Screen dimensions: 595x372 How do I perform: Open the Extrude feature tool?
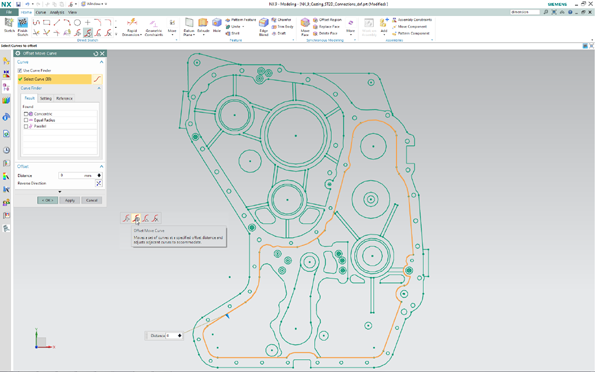click(x=203, y=27)
